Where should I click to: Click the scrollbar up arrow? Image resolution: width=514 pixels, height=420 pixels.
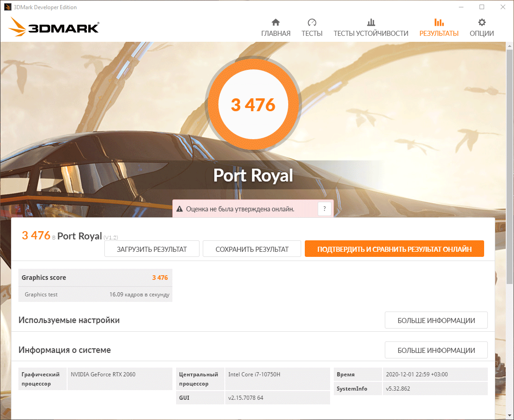(x=509, y=45)
